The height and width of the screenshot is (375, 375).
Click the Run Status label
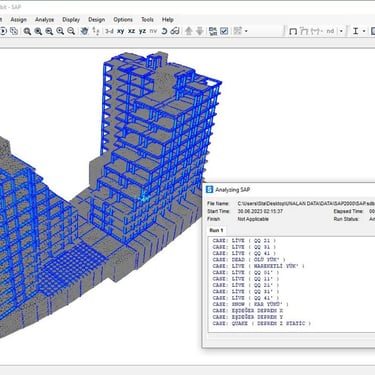click(x=346, y=219)
